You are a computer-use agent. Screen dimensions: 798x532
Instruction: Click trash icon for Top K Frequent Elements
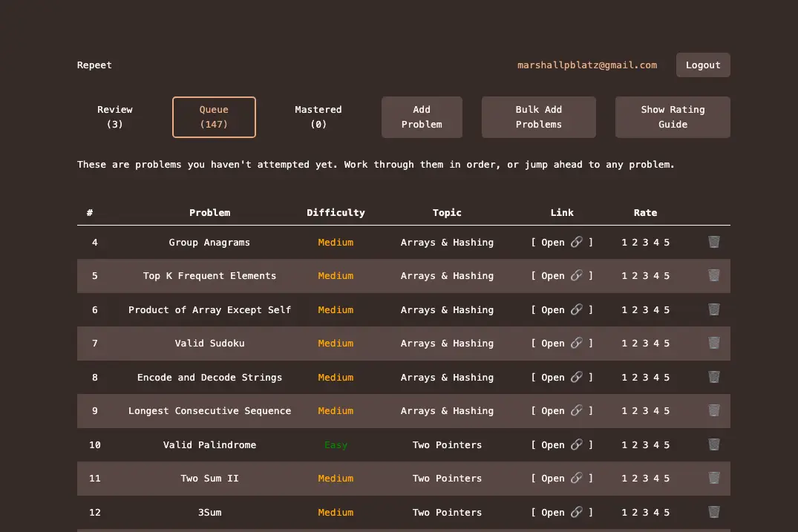pyautogui.click(x=713, y=275)
